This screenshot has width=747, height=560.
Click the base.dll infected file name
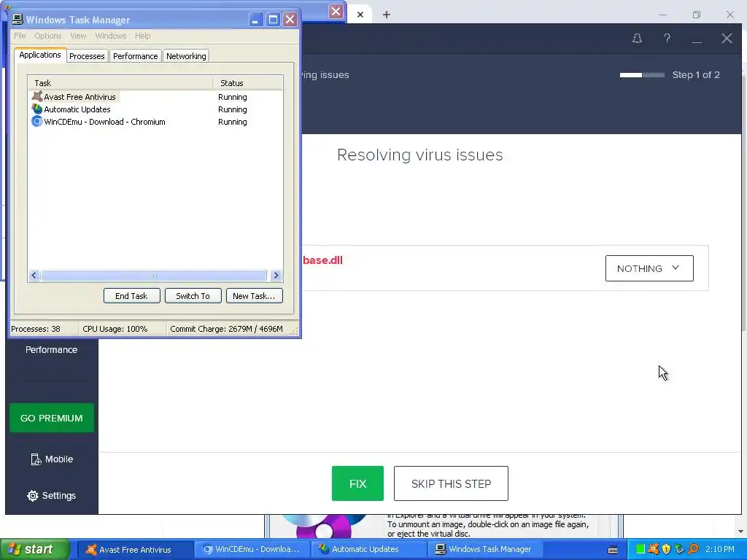pos(322,260)
